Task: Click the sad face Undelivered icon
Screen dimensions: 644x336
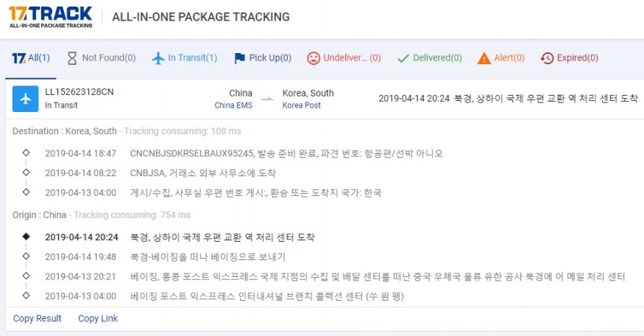Action: coord(314,58)
